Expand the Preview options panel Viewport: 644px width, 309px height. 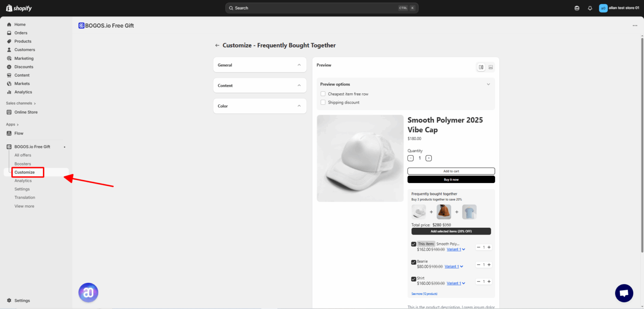[x=488, y=84]
